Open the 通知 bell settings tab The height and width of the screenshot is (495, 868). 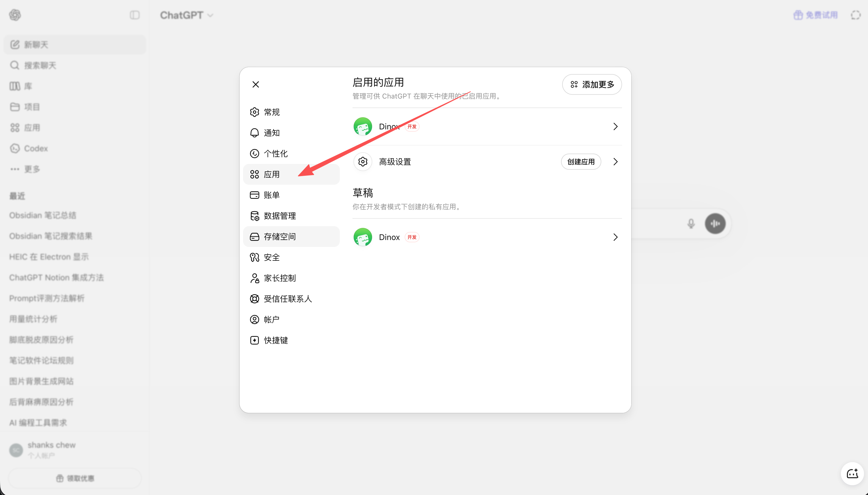[291, 133]
